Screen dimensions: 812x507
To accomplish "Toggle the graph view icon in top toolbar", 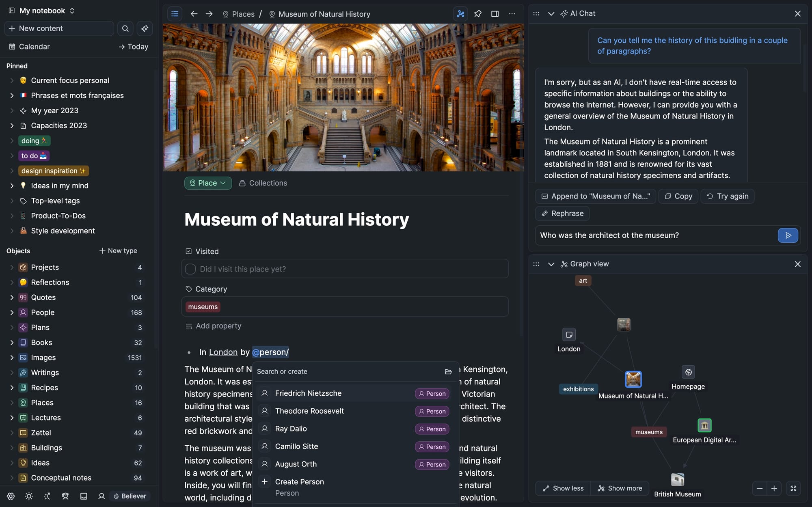I will [x=460, y=14].
